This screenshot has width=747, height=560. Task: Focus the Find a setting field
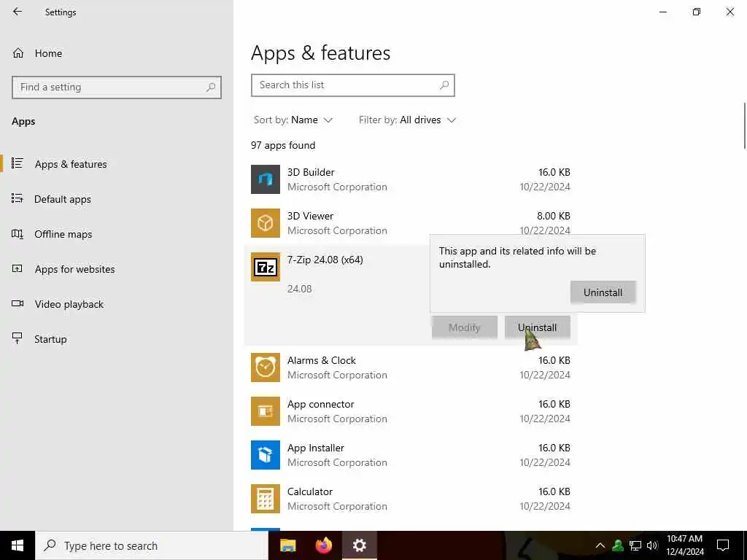[117, 87]
